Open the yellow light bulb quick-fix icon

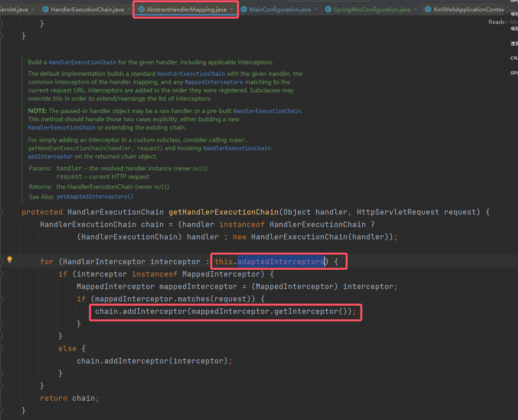[10, 260]
